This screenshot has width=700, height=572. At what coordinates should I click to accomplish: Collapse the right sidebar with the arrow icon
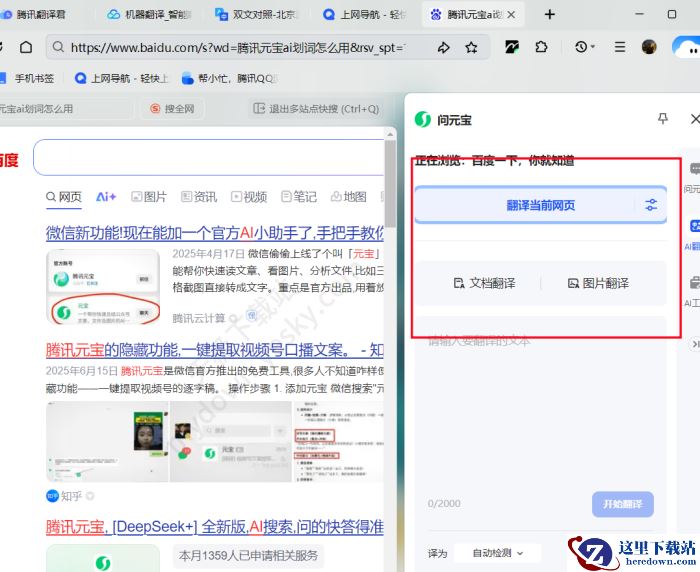tap(695, 344)
